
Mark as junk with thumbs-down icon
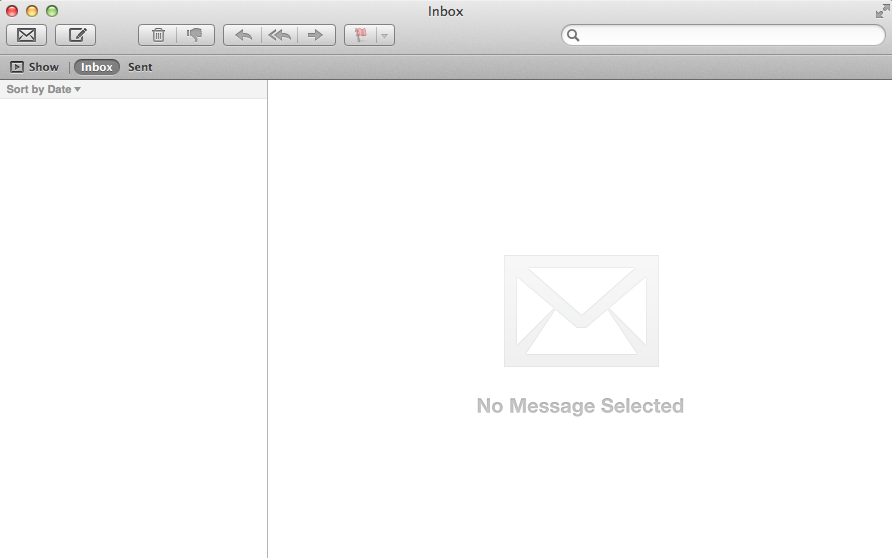tap(195, 35)
